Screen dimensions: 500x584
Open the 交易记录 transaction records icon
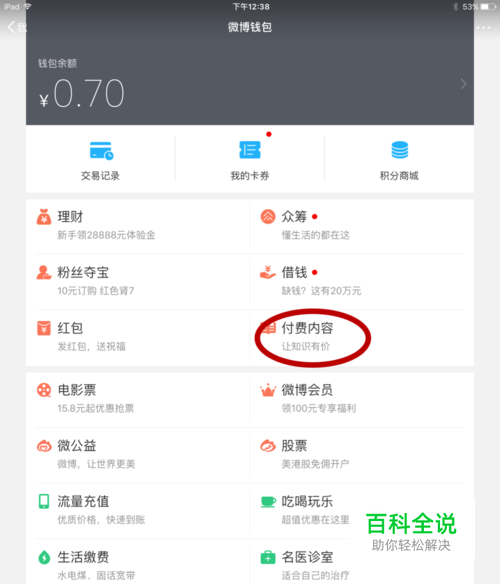101,150
